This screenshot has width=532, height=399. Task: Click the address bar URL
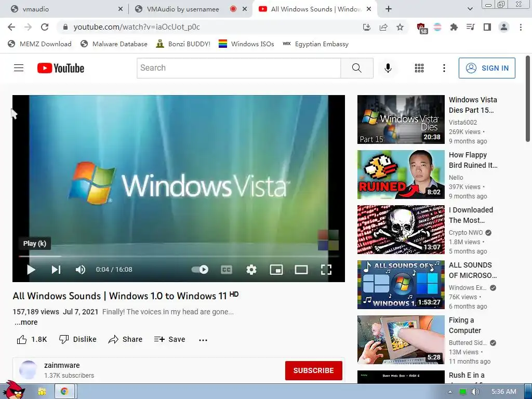pyautogui.click(x=137, y=27)
